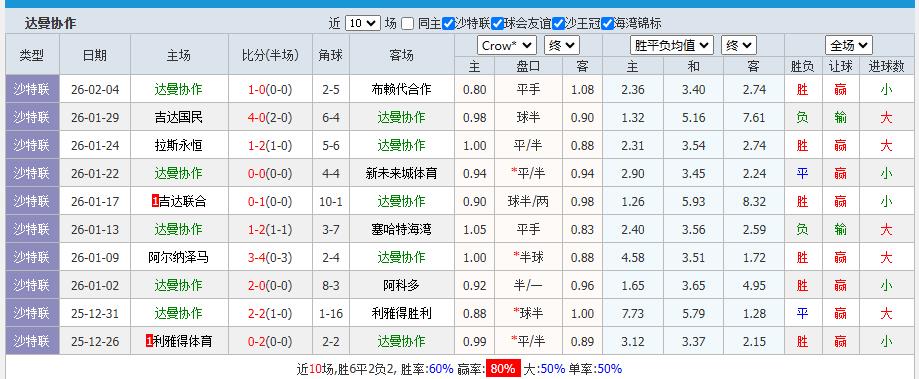This screenshot has height=379, width=919.
Task: Open the 1-0(0-0) score on 26-02-04
Action: tap(270, 90)
